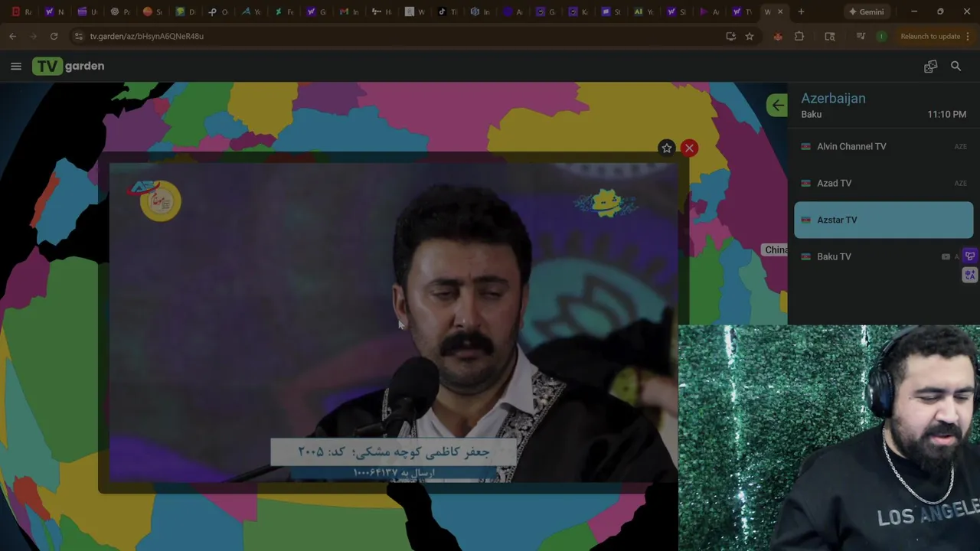Click the AZE tag beside Azad TV
The width and height of the screenshot is (980, 551).
click(960, 183)
